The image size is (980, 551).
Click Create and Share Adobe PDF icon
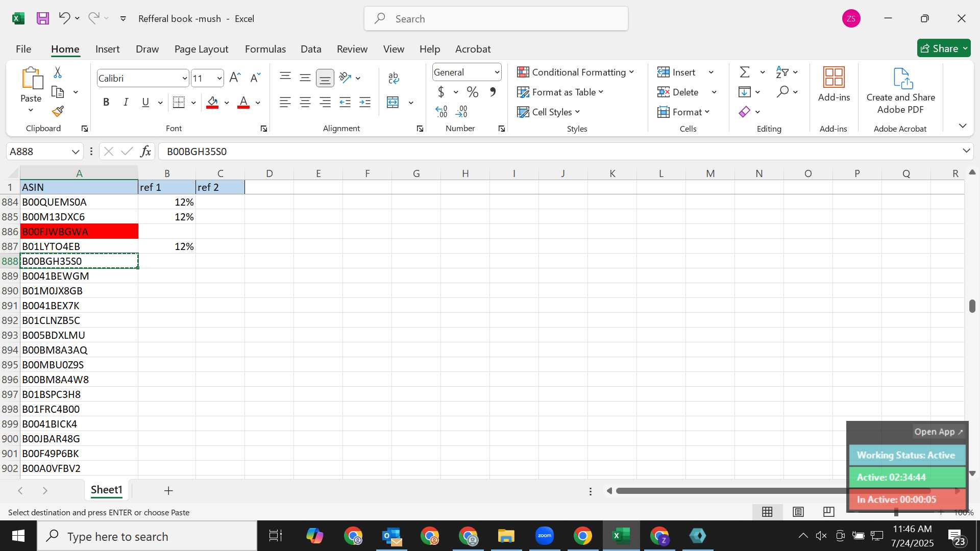902,78
